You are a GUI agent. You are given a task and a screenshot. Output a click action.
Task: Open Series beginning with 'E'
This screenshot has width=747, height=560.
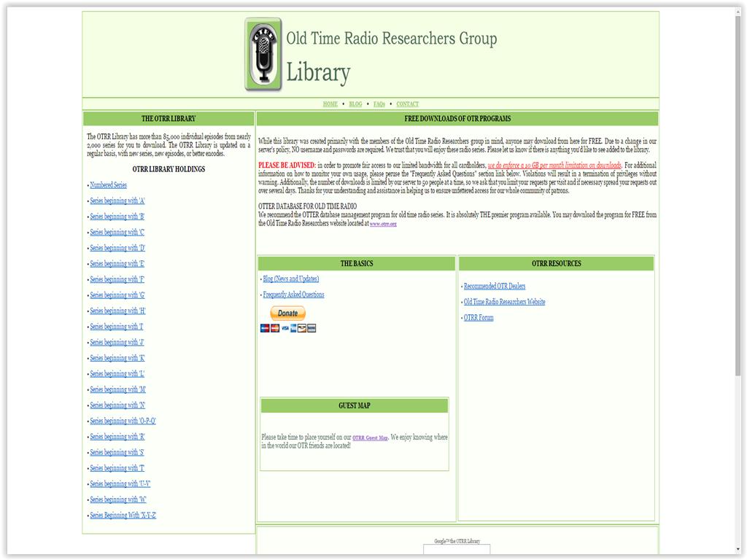pos(117,263)
